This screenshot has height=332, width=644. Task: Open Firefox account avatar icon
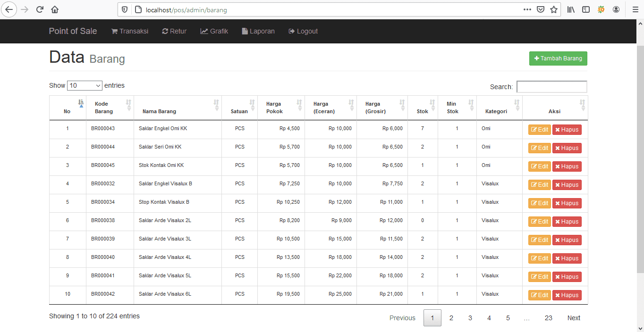(616, 9)
